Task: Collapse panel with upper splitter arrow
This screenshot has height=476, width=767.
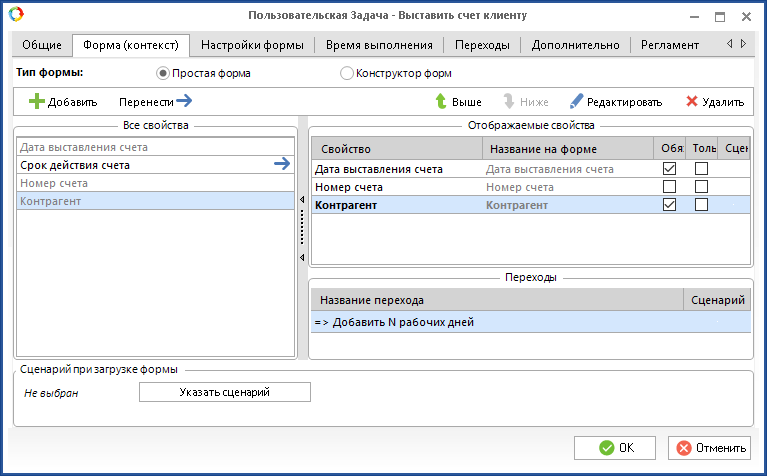Action: [x=302, y=200]
